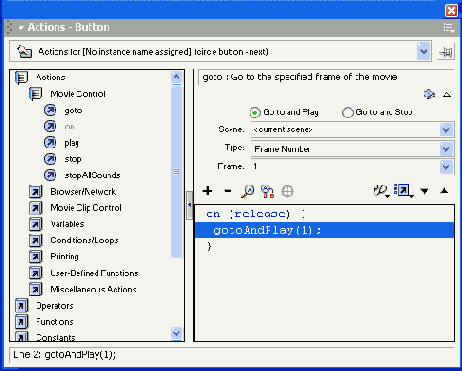This screenshot has width=462, height=371.
Task: Move selected action down with arrow
Action: [x=424, y=191]
